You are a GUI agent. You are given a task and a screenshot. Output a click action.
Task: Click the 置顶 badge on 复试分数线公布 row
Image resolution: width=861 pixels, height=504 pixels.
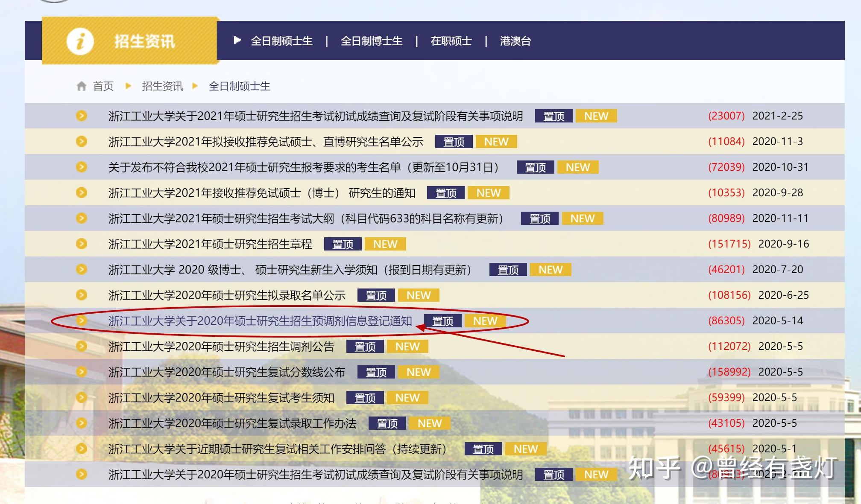[x=376, y=372]
